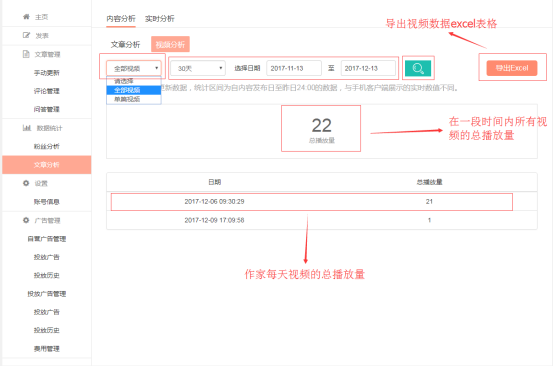553x367 pixels.
Task: Open the 30天 time range dropdown
Action: click(198, 68)
